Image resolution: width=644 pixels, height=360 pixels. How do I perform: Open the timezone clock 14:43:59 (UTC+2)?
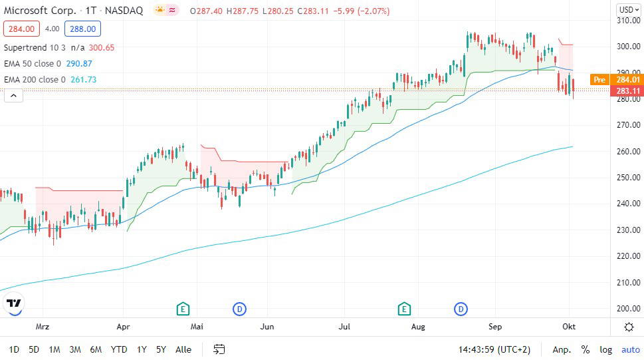494,349
